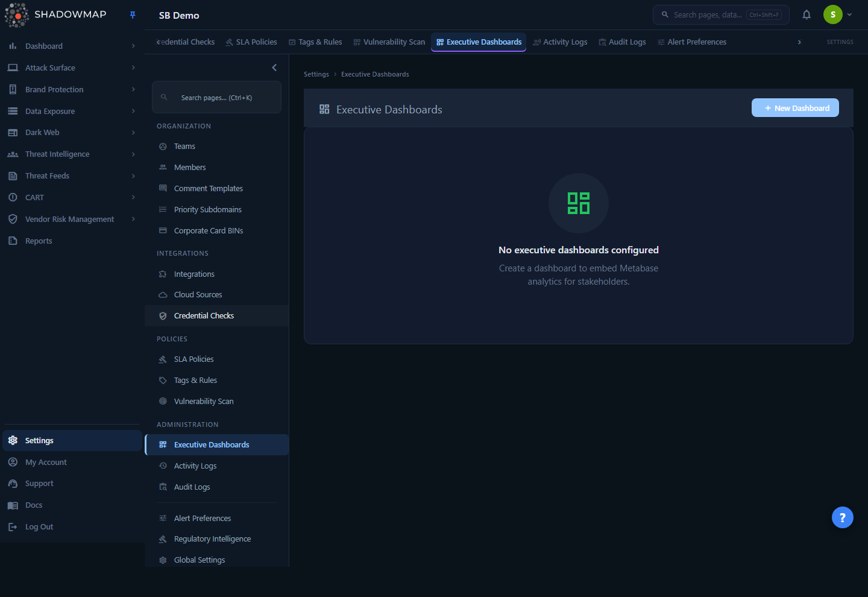Switch to Alert Preferences tab
This screenshot has width=868, height=597.
click(692, 42)
